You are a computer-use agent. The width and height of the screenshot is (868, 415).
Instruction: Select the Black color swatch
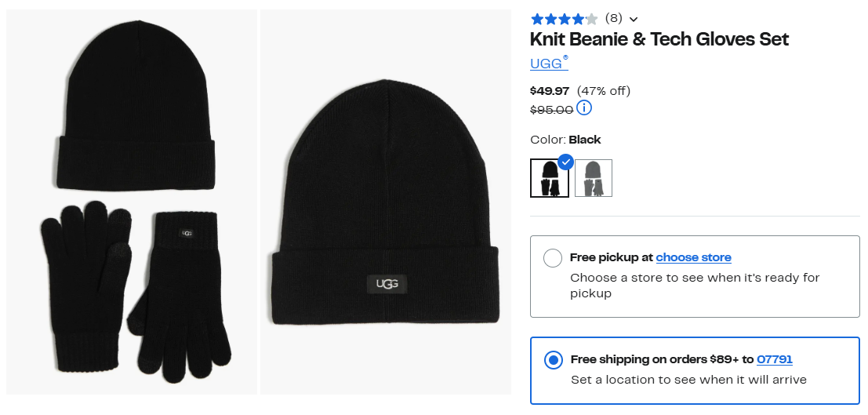(x=549, y=179)
